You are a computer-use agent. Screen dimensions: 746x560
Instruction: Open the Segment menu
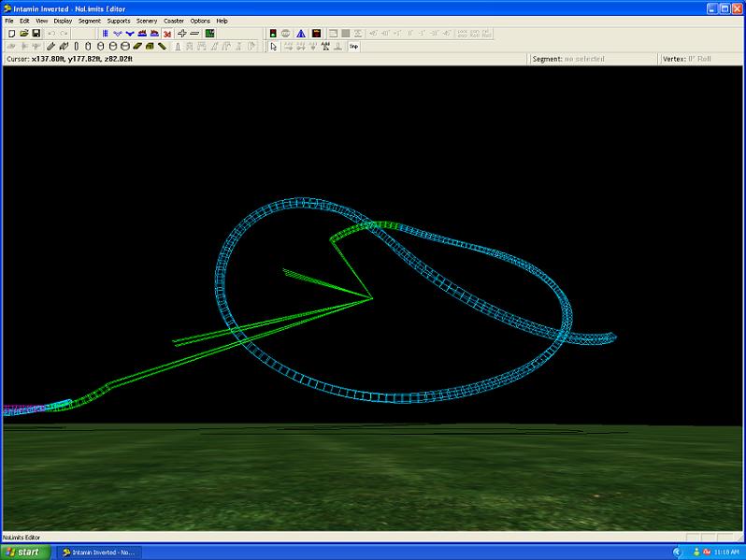[90, 21]
